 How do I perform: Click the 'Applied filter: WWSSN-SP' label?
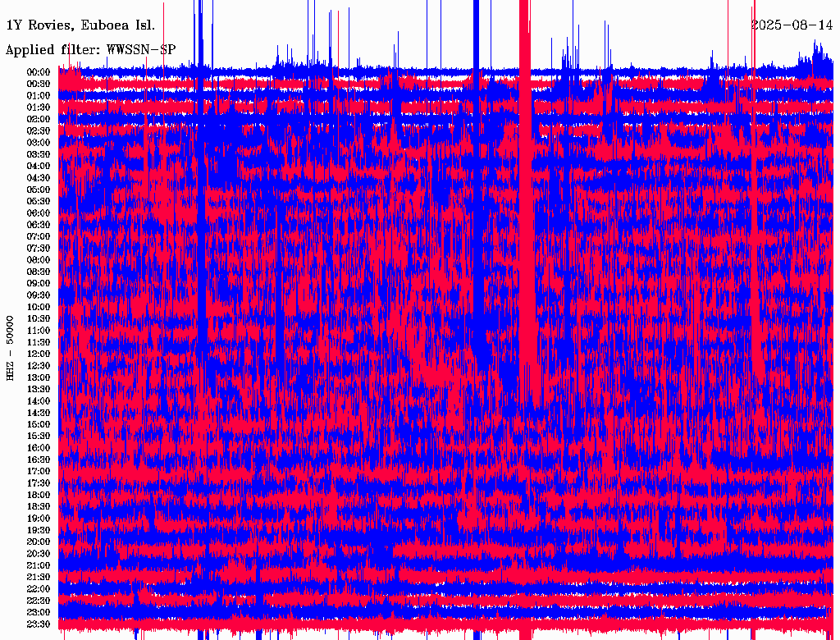[x=90, y=50]
